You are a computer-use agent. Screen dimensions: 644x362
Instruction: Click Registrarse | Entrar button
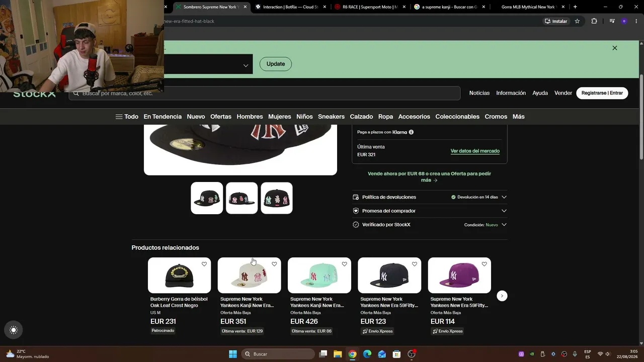602,93
